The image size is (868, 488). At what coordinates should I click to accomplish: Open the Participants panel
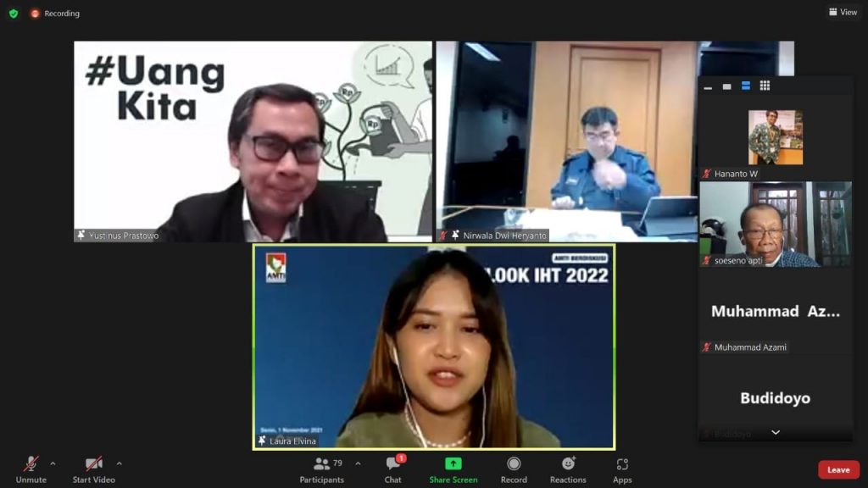tap(321, 469)
